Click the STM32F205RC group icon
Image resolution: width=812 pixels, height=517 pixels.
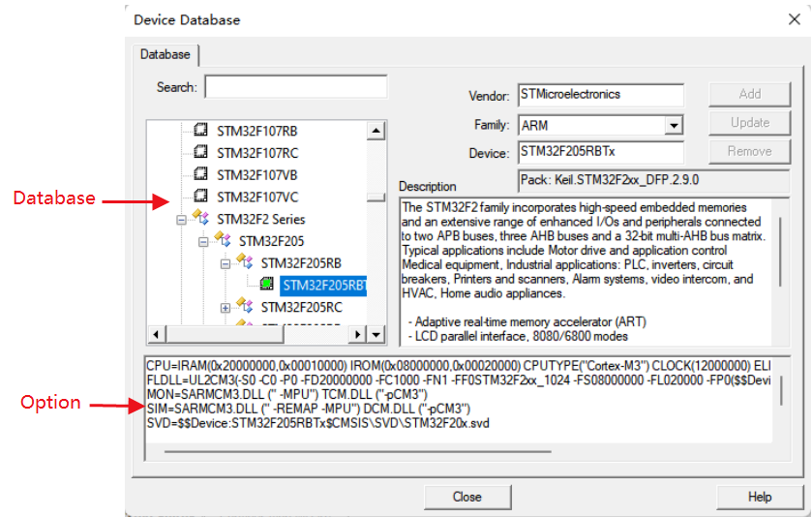pos(245,307)
